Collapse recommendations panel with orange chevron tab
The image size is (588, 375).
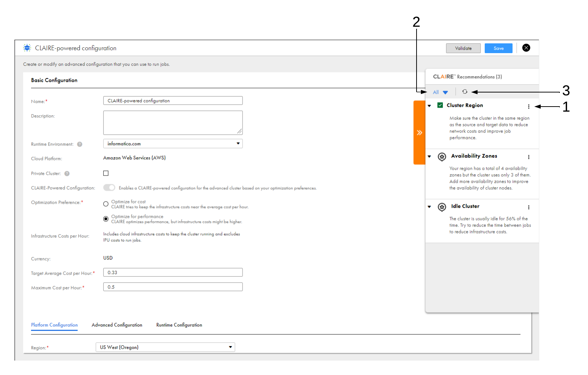pos(419,133)
